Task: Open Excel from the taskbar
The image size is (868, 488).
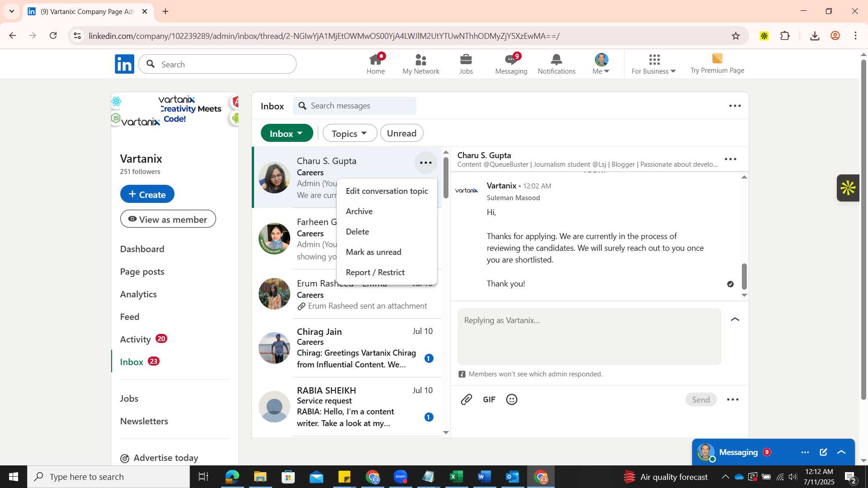Action: [456, 477]
